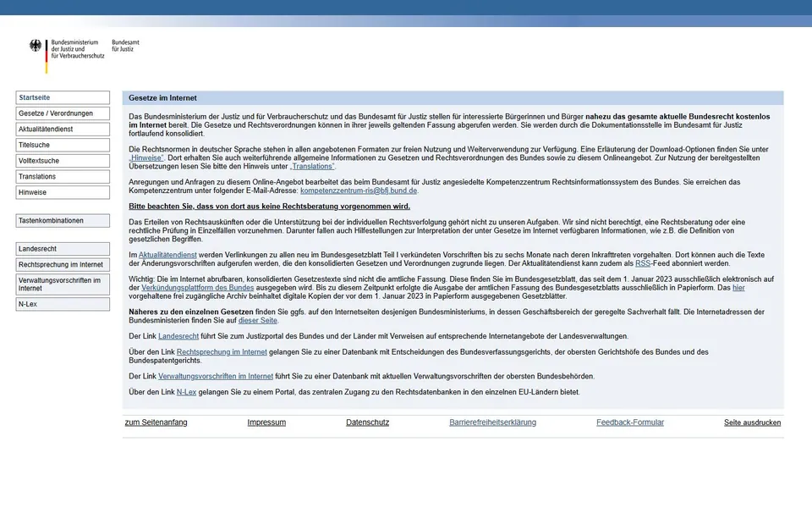Open Volltextsuche from the sidebar
The width and height of the screenshot is (812, 508).
(63, 161)
